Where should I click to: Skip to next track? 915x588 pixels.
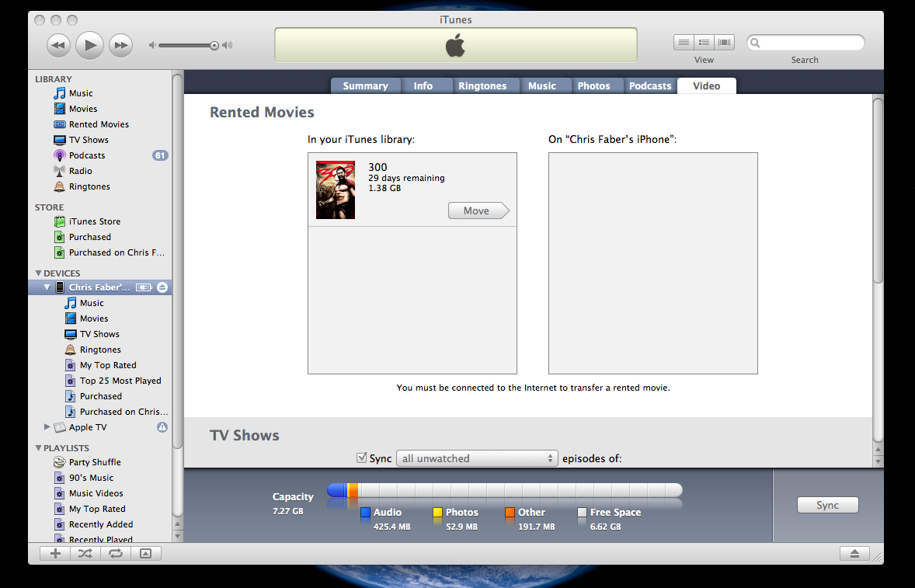coord(121,45)
